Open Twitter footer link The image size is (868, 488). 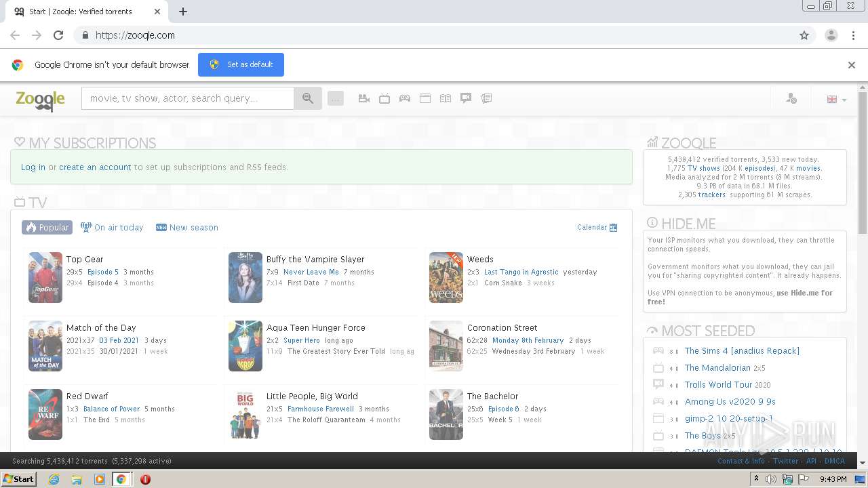786,461
